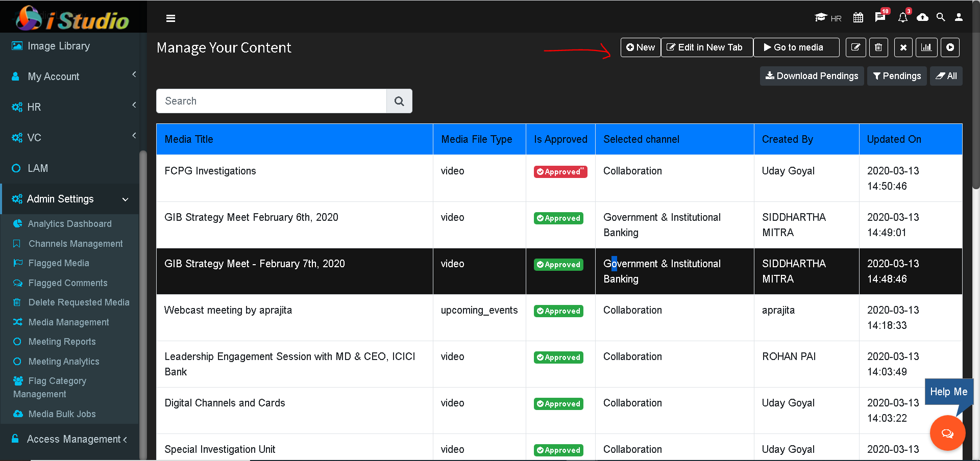Click Download Pendings button
Image resolution: width=980 pixels, height=461 pixels.
click(x=812, y=76)
